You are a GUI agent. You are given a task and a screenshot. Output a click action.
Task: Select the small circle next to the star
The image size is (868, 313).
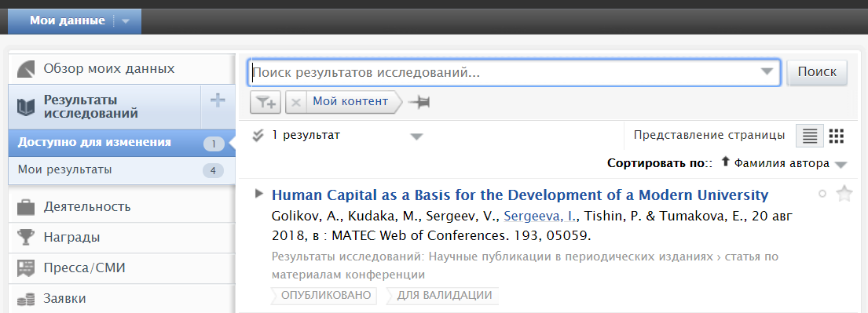[x=822, y=194]
